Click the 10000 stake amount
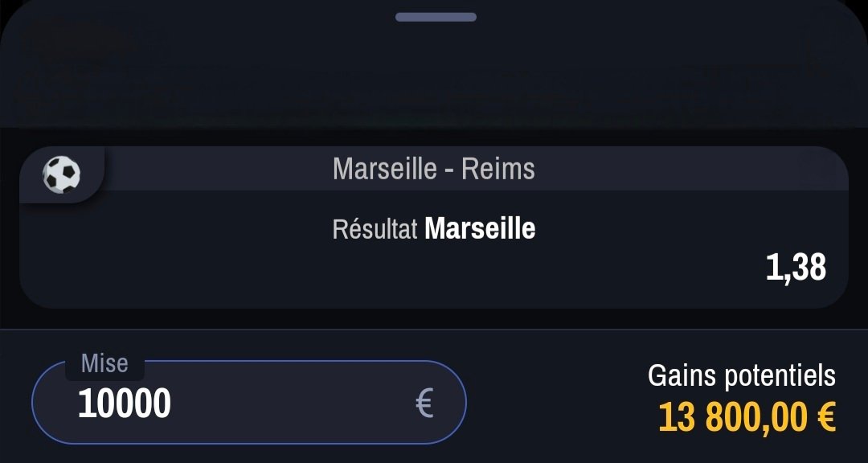 pyautogui.click(x=124, y=404)
